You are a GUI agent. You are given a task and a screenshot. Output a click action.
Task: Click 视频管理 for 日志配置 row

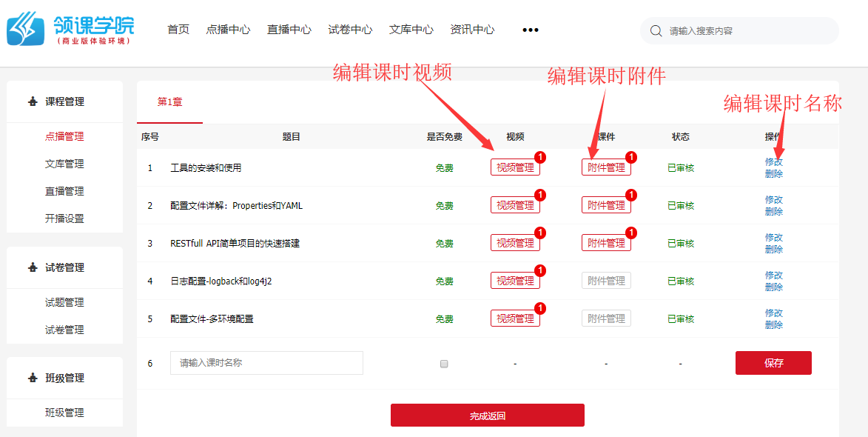point(515,281)
